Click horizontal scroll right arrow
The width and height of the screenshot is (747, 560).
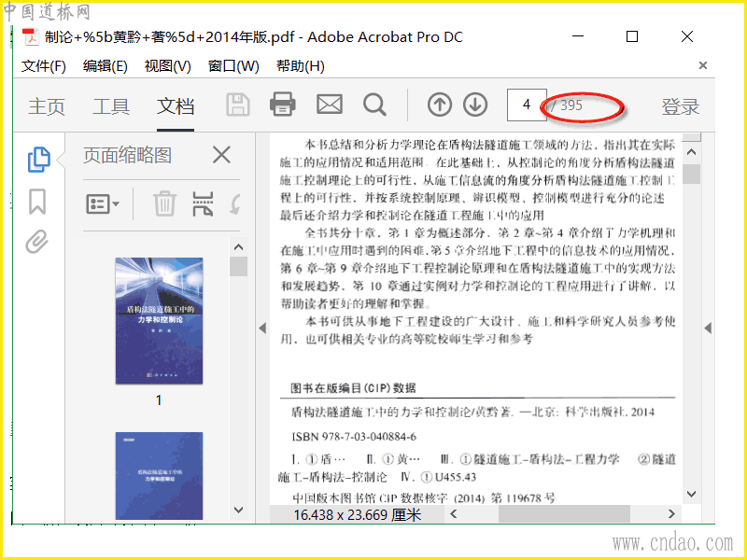point(671,514)
